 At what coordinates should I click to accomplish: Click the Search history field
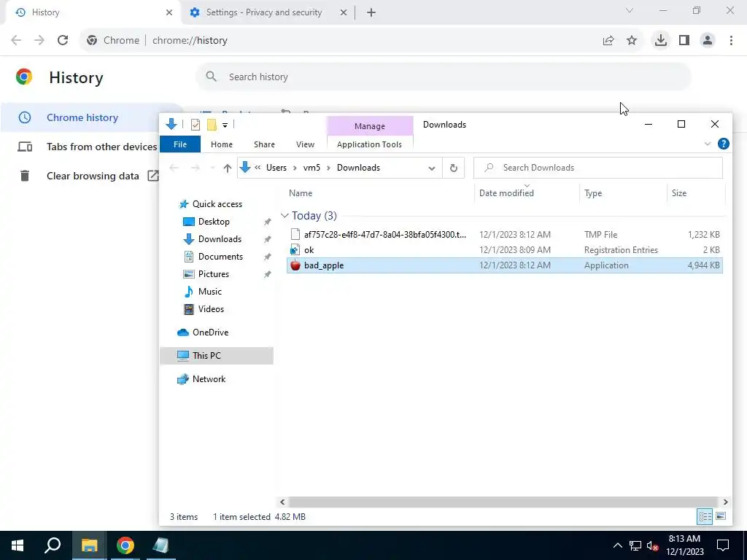[443, 77]
